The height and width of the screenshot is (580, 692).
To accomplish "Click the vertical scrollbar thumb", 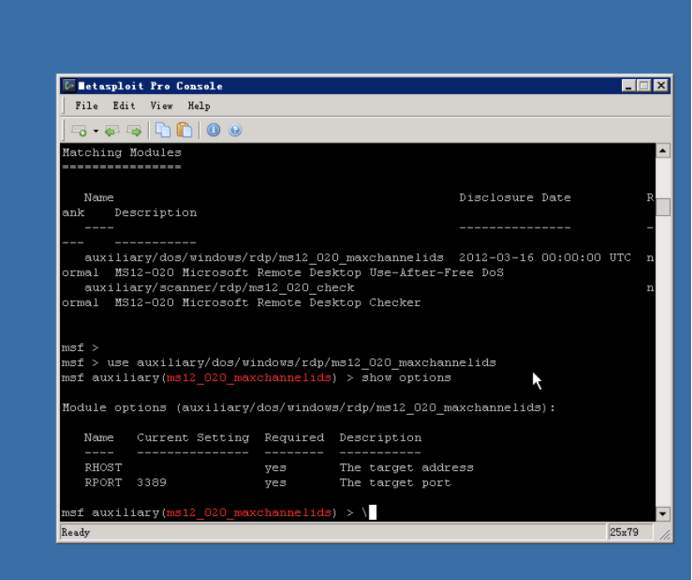I will coord(663,207).
